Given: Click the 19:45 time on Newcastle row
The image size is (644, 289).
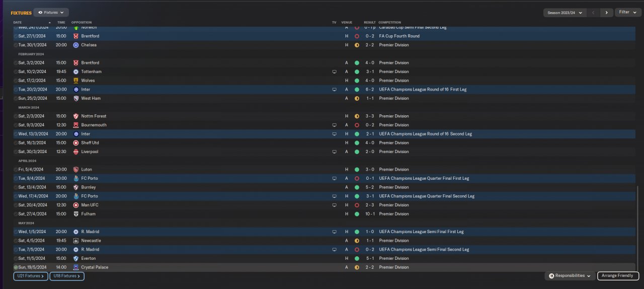Looking at the screenshot, I should coord(61,241).
